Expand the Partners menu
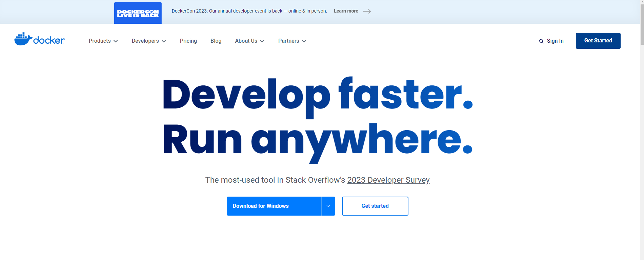The width and height of the screenshot is (644, 260). coord(292,41)
